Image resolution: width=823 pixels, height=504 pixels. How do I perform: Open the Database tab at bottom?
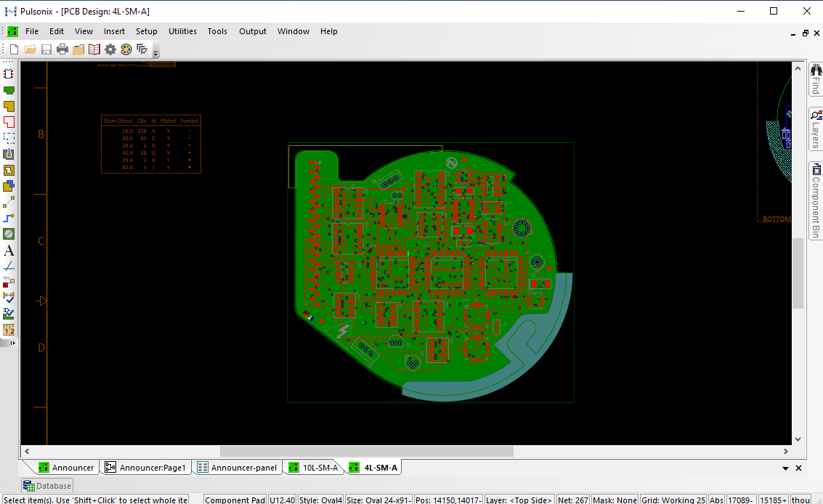tap(47, 486)
